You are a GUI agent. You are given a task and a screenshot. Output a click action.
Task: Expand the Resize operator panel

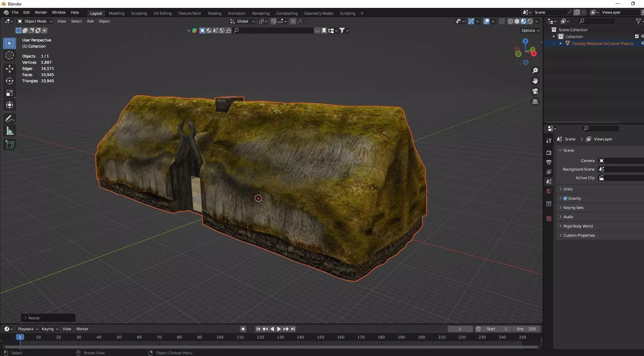(48, 318)
